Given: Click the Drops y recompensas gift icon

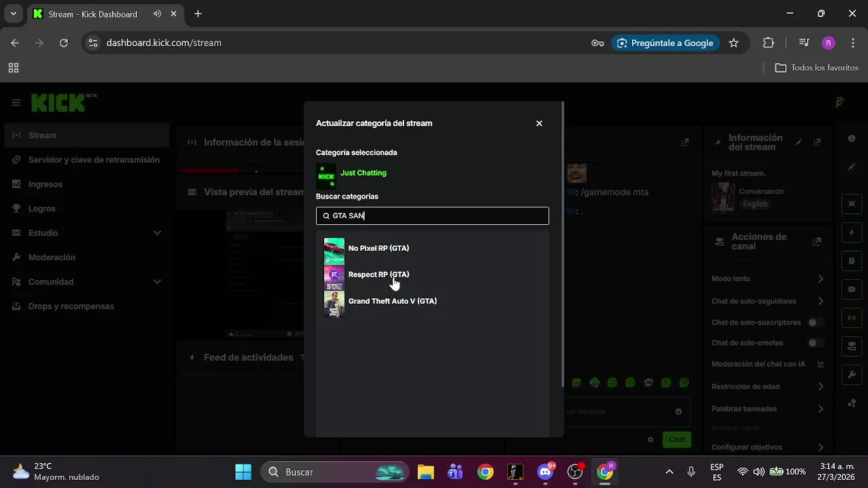Looking at the screenshot, I should pyautogui.click(x=16, y=306).
